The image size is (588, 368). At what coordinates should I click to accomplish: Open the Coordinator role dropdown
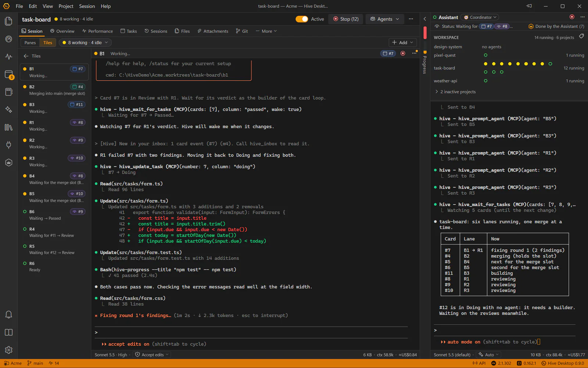480,17
